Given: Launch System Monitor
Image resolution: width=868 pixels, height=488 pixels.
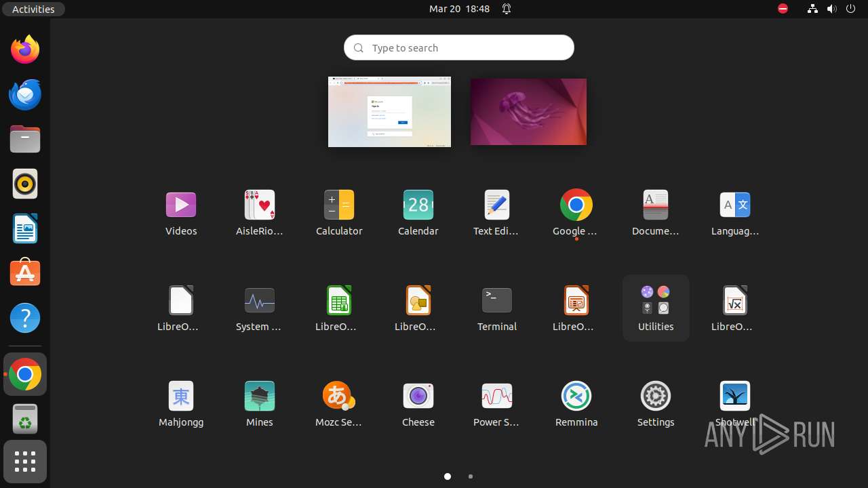Looking at the screenshot, I should click(260, 308).
